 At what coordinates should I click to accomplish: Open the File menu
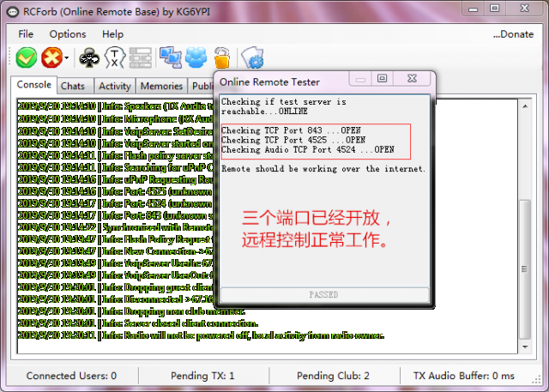click(26, 34)
